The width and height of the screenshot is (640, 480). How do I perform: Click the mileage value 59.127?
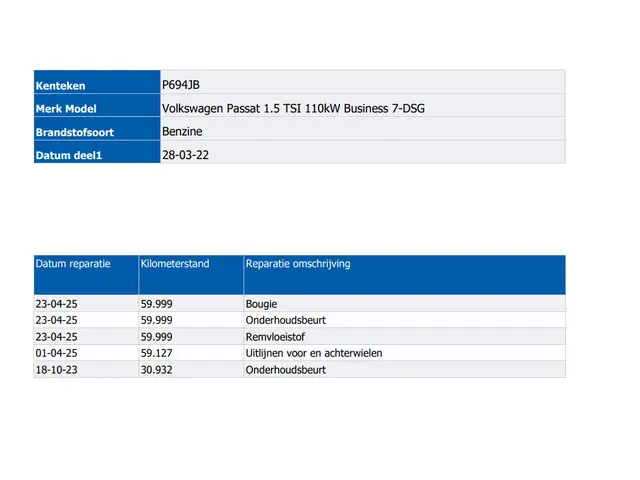160,353
